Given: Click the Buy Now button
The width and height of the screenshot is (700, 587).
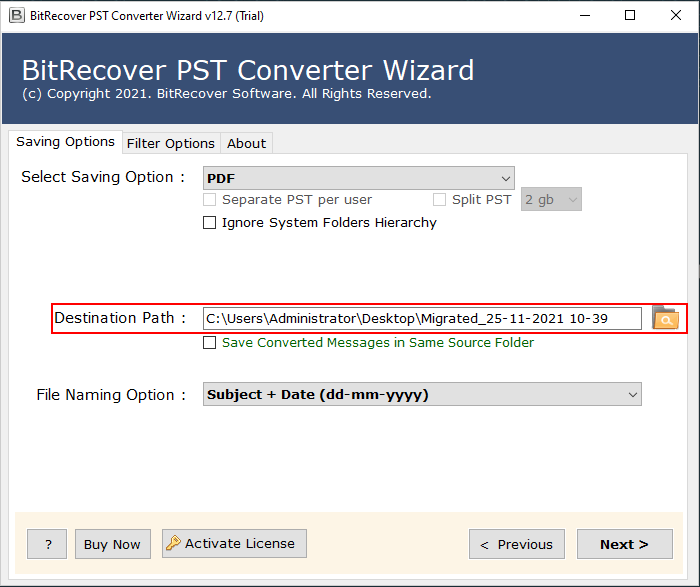Looking at the screenshot, I should tap(112, 544).
